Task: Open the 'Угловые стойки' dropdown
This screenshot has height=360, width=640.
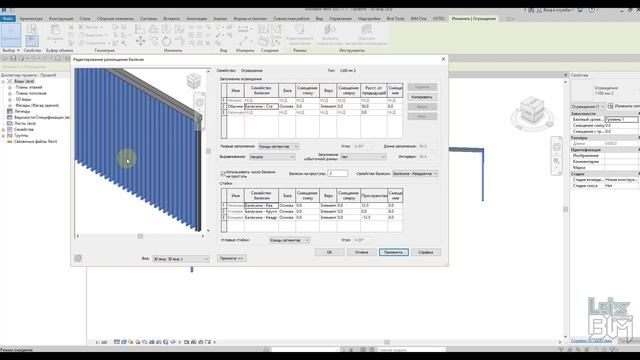Action: click(289, 240)
